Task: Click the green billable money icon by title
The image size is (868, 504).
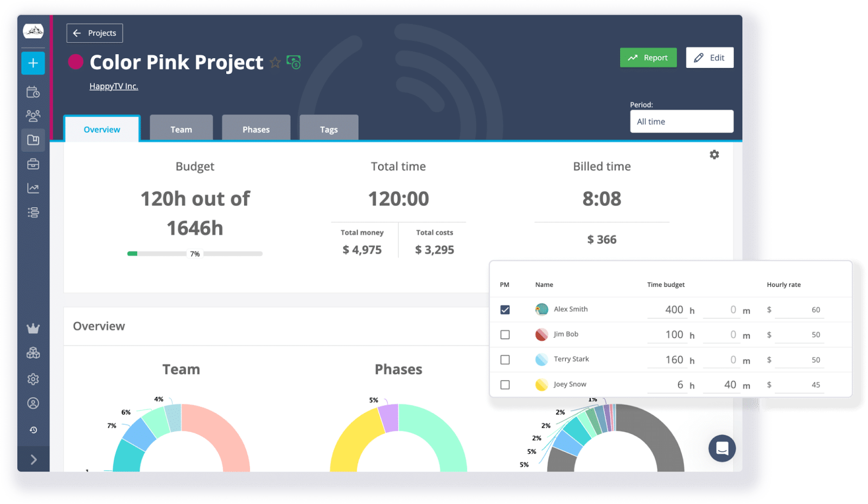Action: pos(293,62)
